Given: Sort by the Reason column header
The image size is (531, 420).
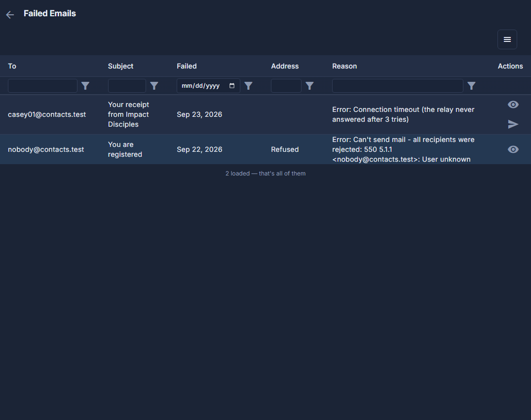Looking at the screenshot, I should click(344, 66).
